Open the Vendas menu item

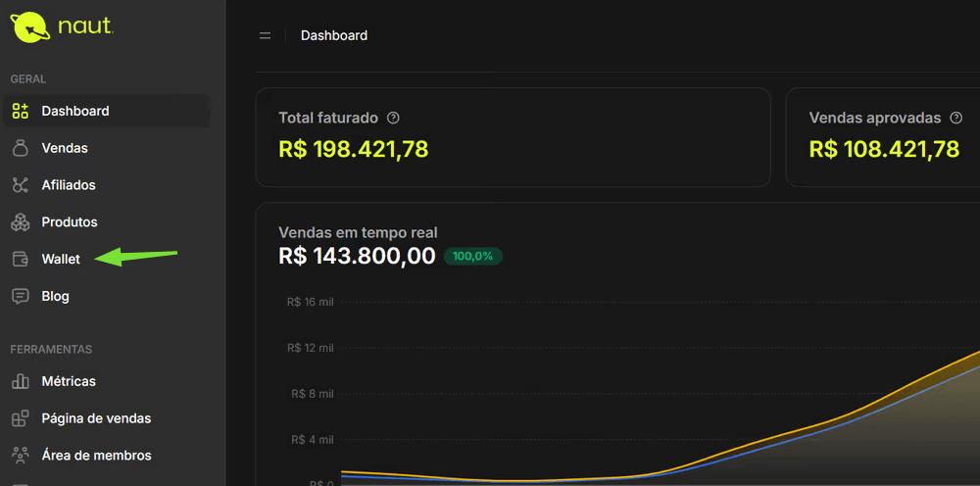coord(107,148)
